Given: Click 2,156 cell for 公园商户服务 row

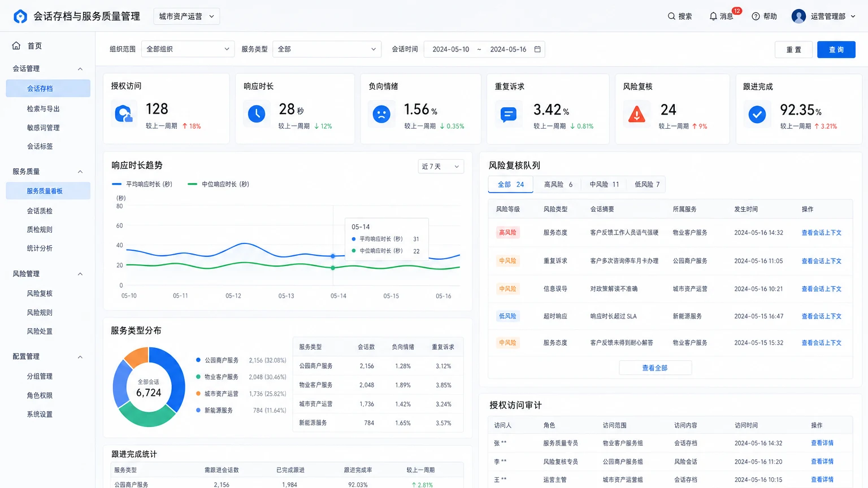Looking at the screenshot, I should pyautogui.click(x=367, y=366).
